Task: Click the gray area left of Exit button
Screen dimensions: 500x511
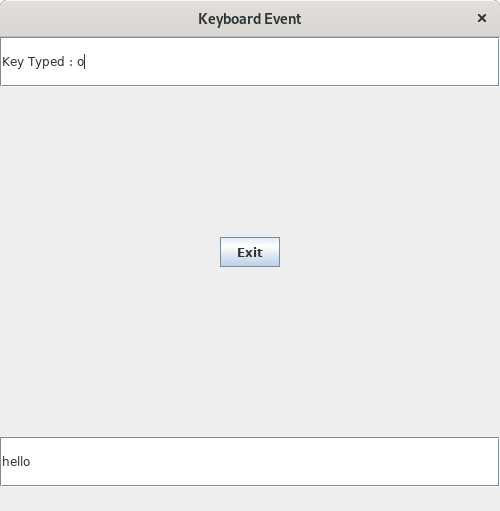Action: pyautogui.click(x=110, y=252)
